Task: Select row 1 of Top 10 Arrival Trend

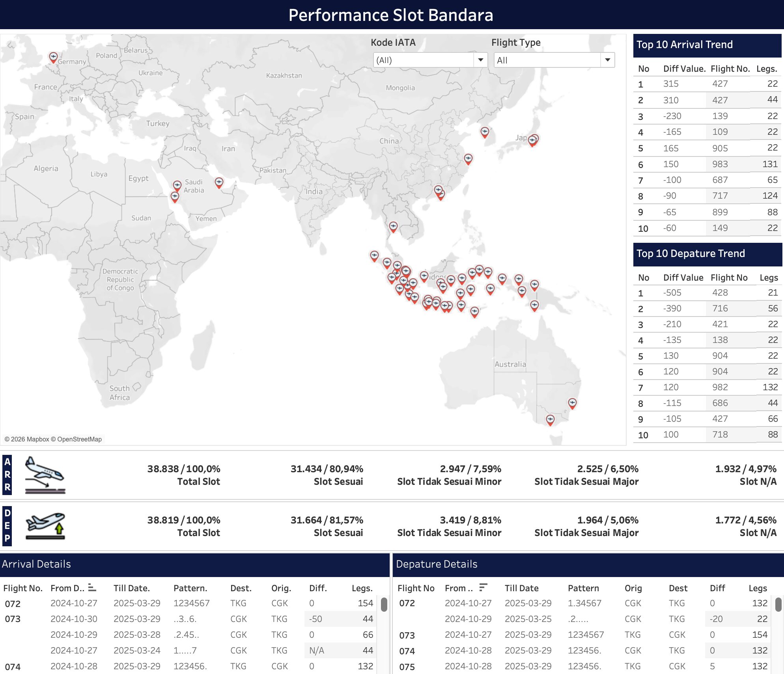Action: (x=706, y=84)
